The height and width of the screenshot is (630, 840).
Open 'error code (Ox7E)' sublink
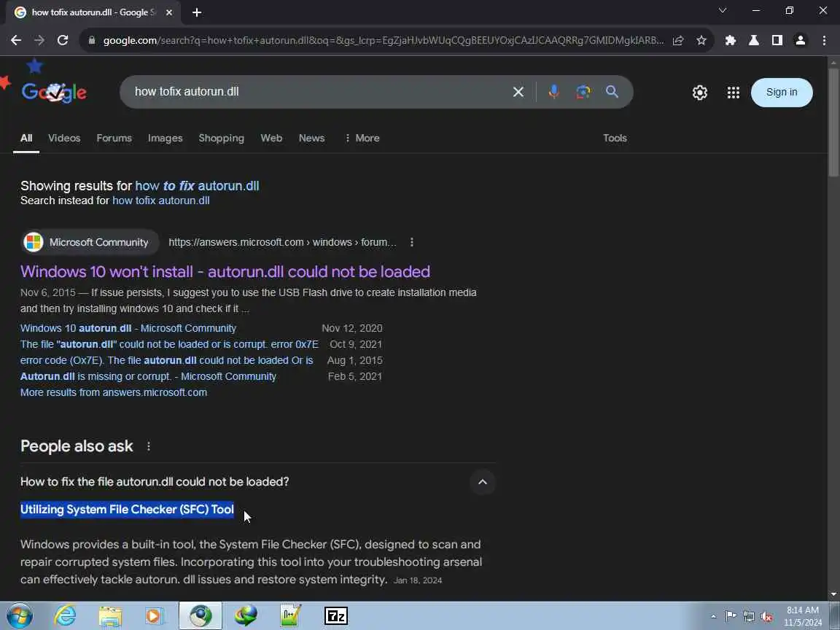(x=166, y=360)
